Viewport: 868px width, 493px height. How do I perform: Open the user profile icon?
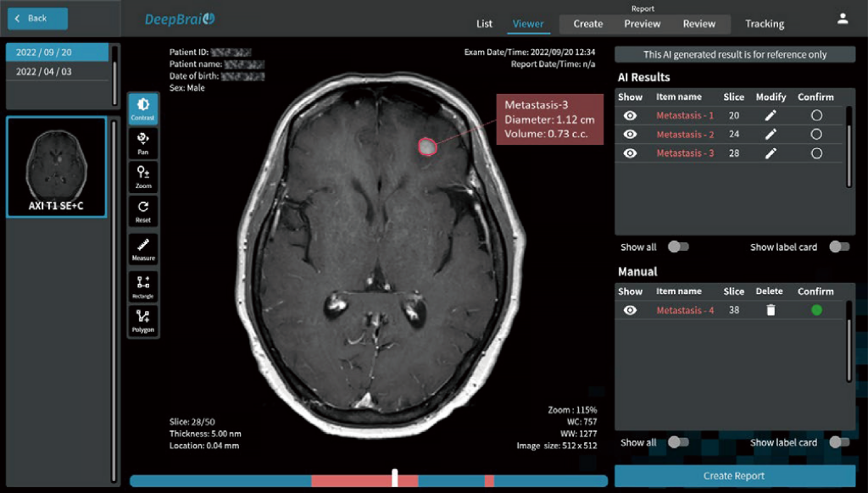tap(843, 18)
